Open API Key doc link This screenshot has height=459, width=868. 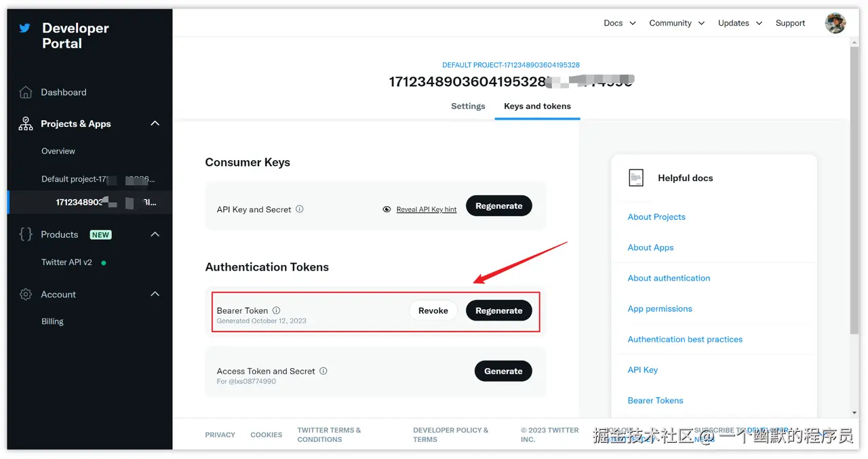643,370
